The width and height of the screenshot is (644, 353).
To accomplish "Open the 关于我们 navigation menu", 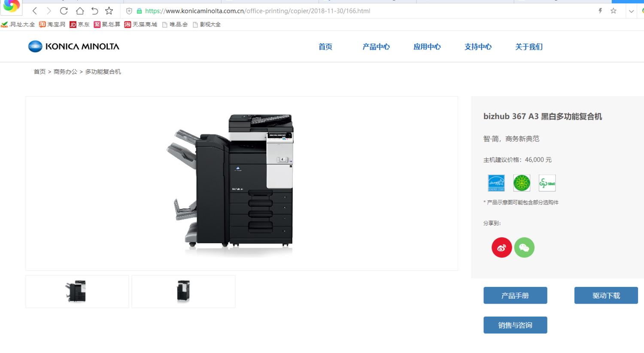I will coord(529,47).
